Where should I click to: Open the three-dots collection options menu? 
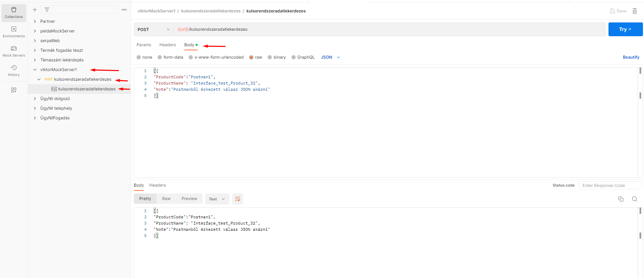[124, 10]
